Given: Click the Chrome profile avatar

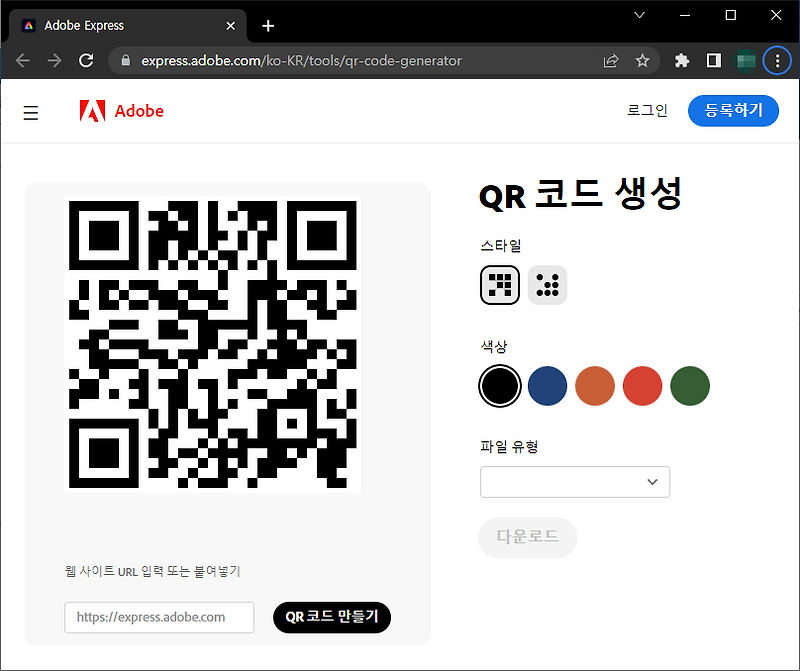Looking at the screenshot, I should pos(746,60).
